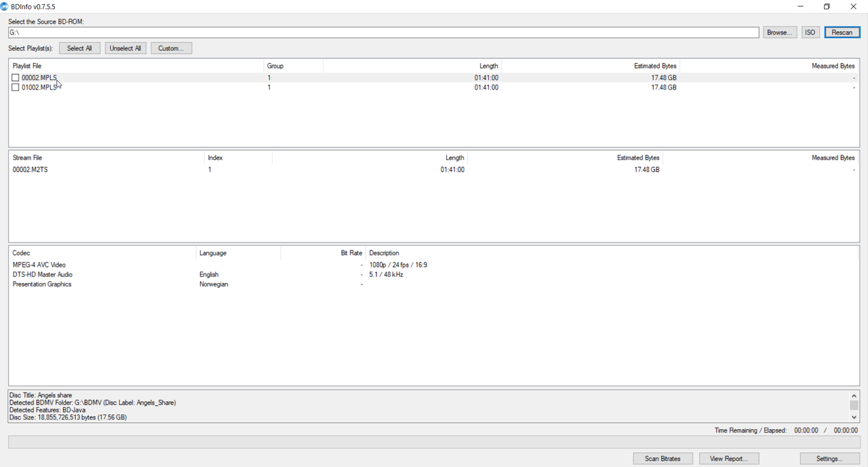Click the info box scrollbar thumb

(854, 405)
